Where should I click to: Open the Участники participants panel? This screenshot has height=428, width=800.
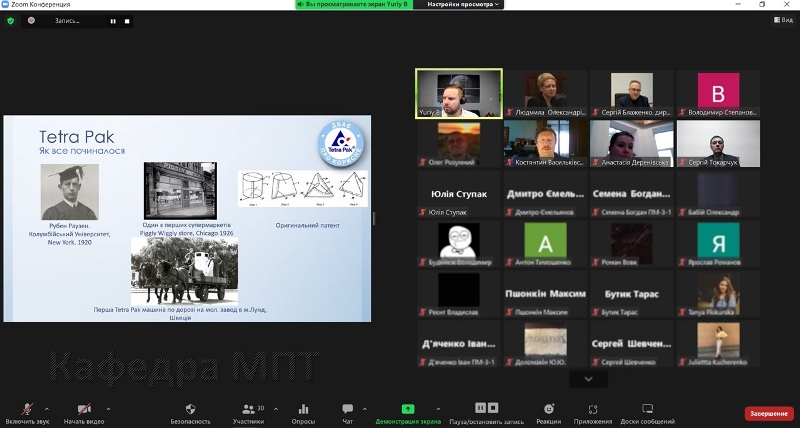pyautogui.click(x=248, y=413)
